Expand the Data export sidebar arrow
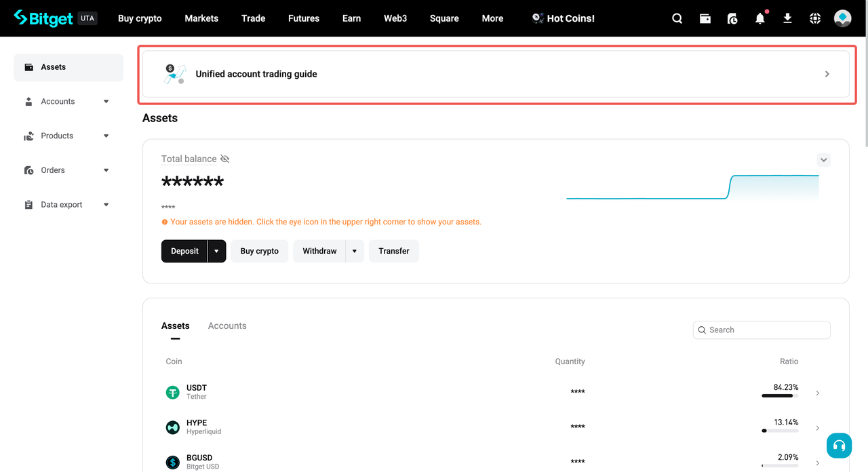 106,205
